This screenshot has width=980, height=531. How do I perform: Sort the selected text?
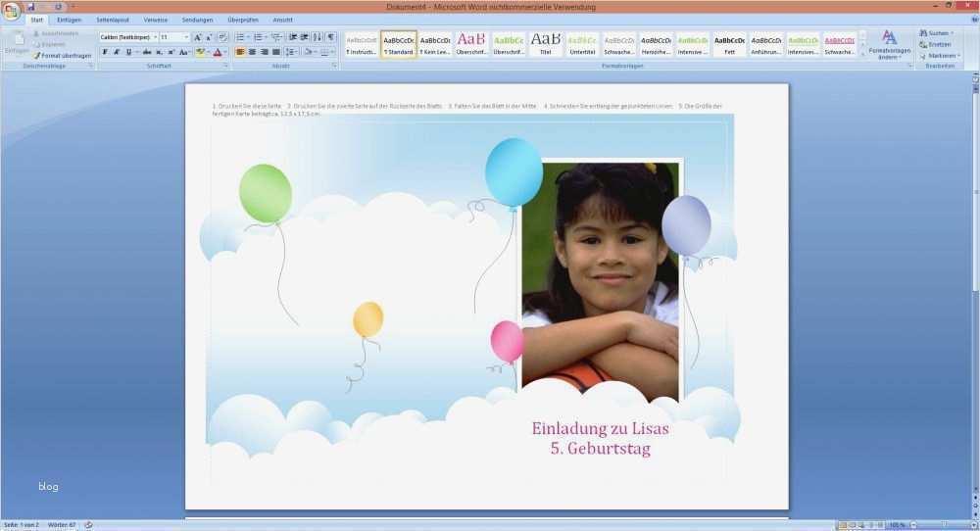pos(318,37)
